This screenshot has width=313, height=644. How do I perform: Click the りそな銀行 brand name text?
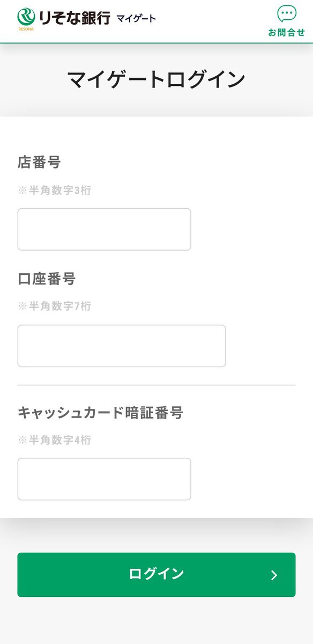pos(74,18)
